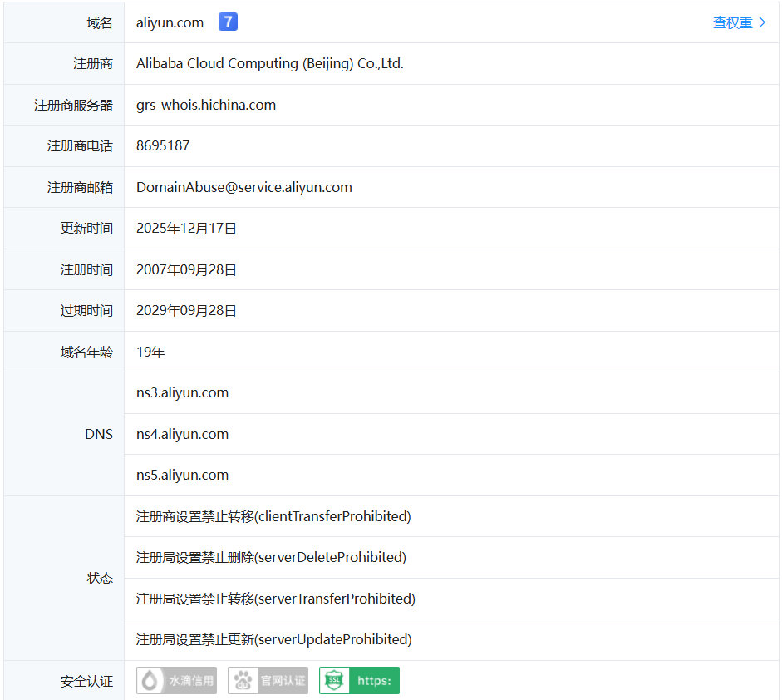This screenshot has width=782, height=700.
Task: Click the green https: badge label
Action: pos(375,681)
